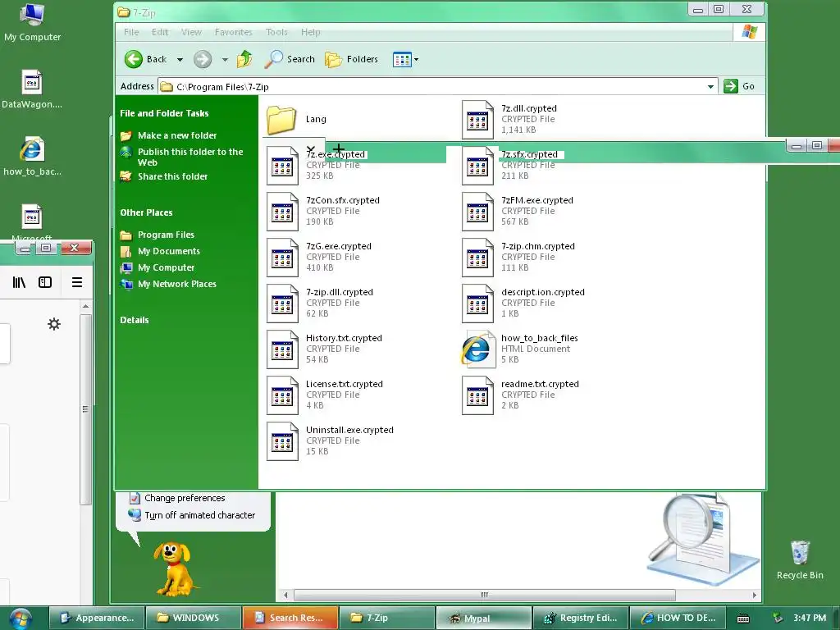Select the readme.txt.crypted file icon

[477, 395]
